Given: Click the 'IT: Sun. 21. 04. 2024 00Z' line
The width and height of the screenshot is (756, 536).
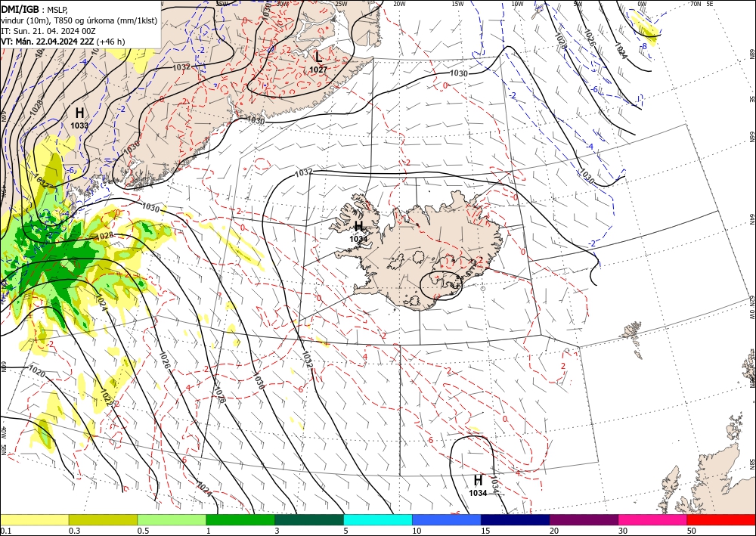Looking at the screenshot, I should (48, 31).
